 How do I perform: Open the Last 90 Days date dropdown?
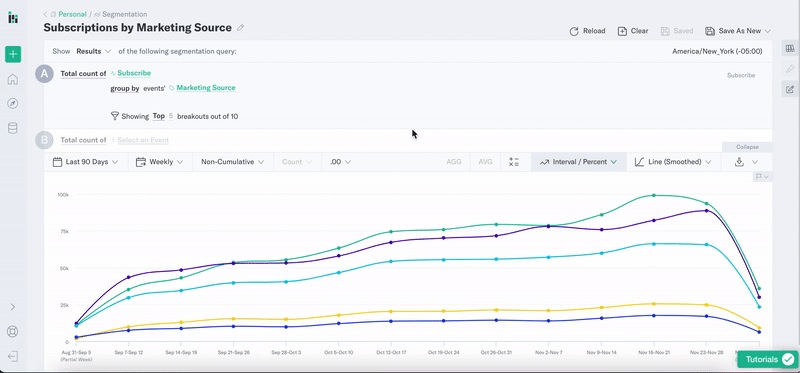coord(86,162)
